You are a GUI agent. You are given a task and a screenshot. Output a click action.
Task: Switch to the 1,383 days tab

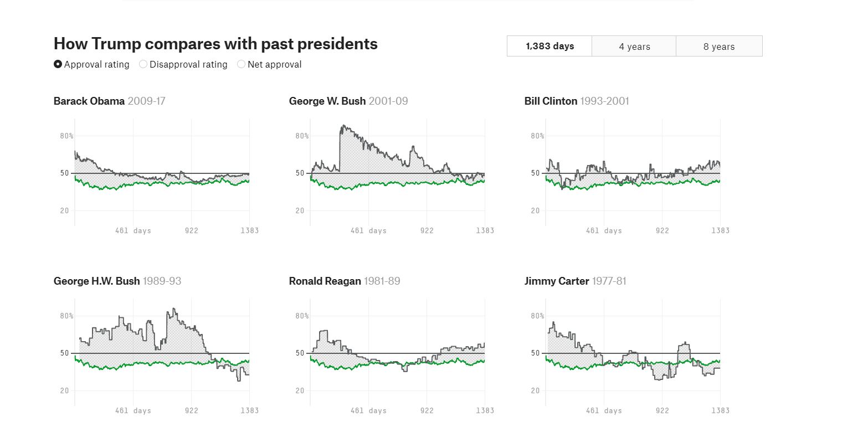(549, 47)
